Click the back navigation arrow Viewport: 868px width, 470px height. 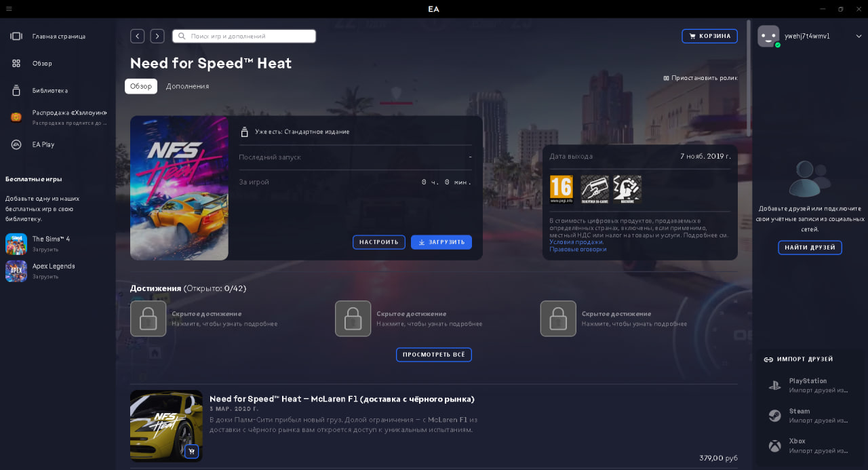(x=137, y=36)
